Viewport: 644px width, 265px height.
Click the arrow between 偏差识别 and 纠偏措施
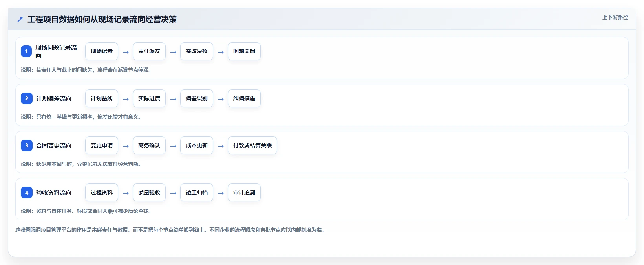pyautogui.click(x=221, y=99)
